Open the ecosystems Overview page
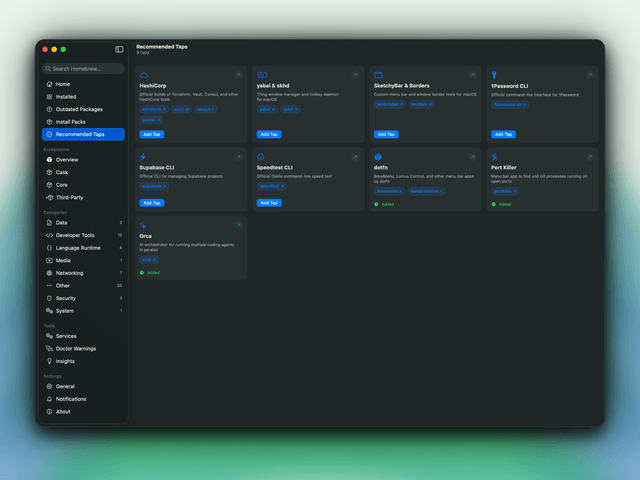The height and width of the screenshot is (480, 640). pyautogui.click(x=83, y=160)
